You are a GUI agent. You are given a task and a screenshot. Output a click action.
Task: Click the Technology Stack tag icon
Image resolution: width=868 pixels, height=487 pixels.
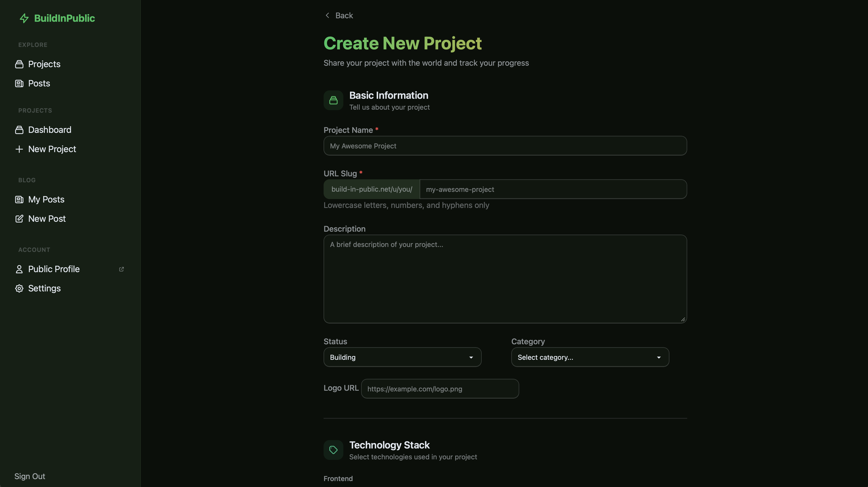pos(333,450)
